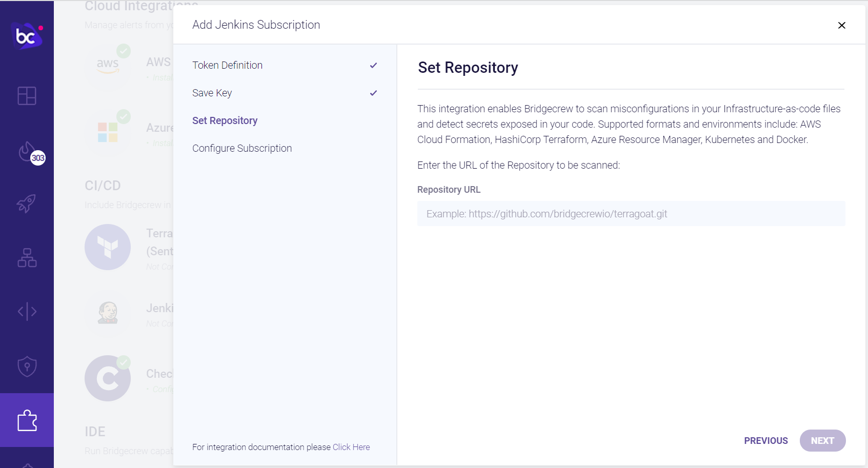Screen dimensions: 868x468
Task: Click the Azure integration logo
Action: 108,131
